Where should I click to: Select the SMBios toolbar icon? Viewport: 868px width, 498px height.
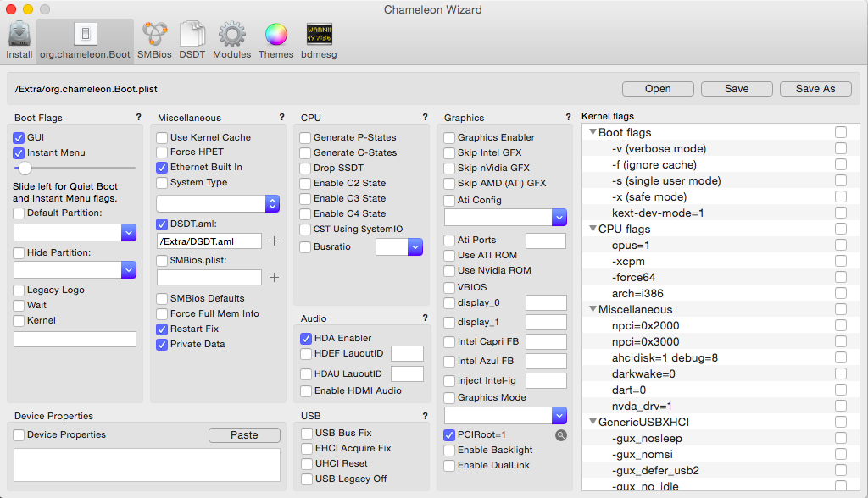[x=154, y=40]
